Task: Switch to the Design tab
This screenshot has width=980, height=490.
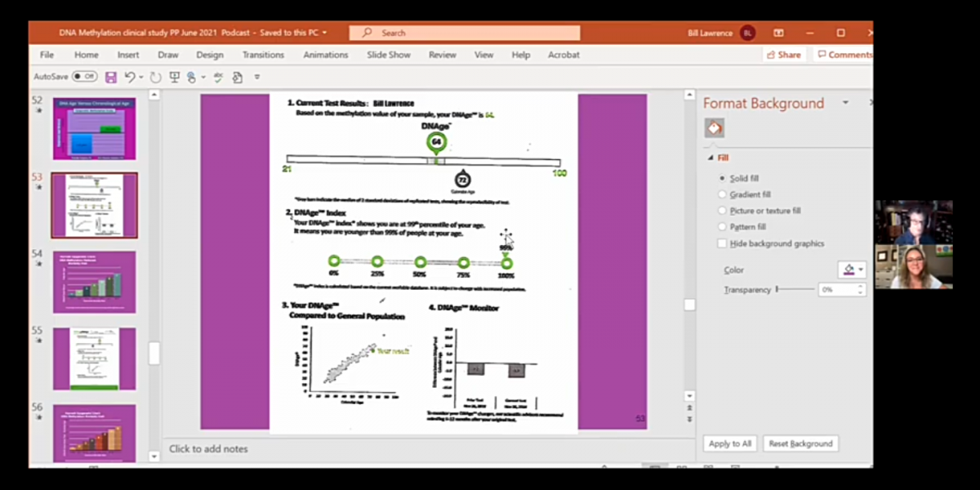Action: [x=210, y=55]
